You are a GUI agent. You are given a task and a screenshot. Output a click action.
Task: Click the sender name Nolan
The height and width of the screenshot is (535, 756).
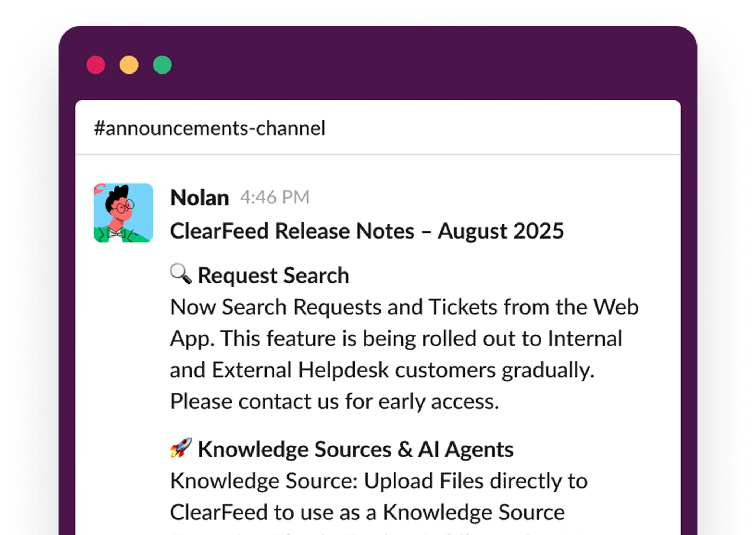point(199,198)
